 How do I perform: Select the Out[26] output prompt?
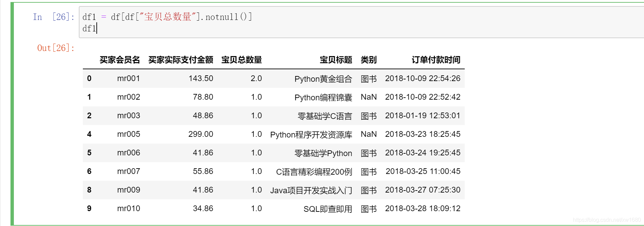tap(56, 48)
